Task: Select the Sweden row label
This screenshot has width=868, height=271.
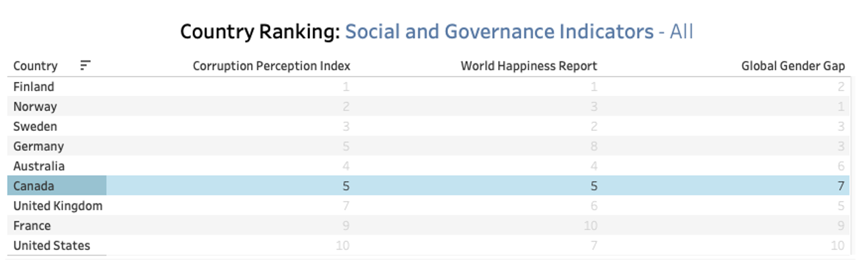Action: click(35, 126)
